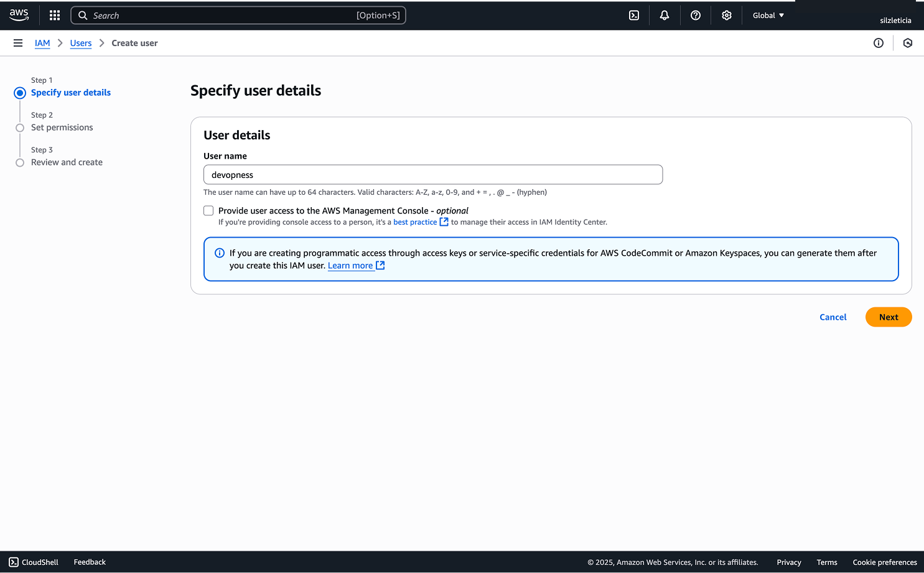Viewport: 924px width, 573px height.
Task: Toggle the hamburger side navigation menu
Action: (x=18, y=43)
